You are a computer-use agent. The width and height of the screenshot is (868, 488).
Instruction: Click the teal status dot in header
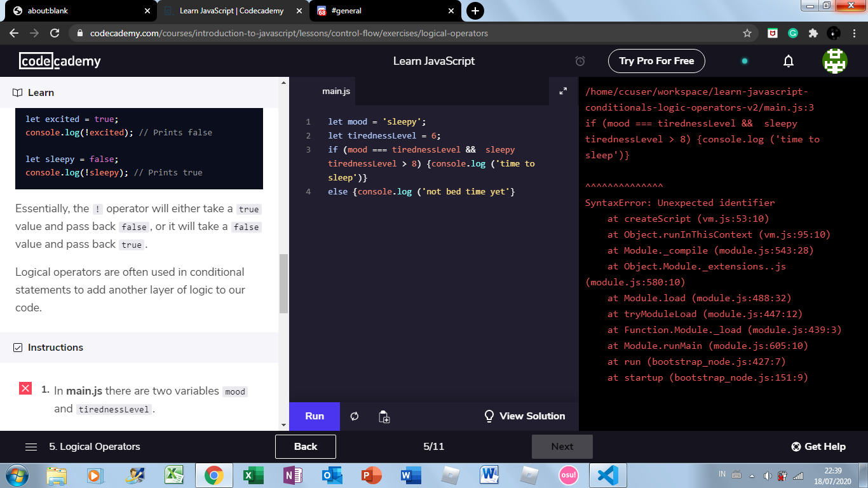[745, 61]
